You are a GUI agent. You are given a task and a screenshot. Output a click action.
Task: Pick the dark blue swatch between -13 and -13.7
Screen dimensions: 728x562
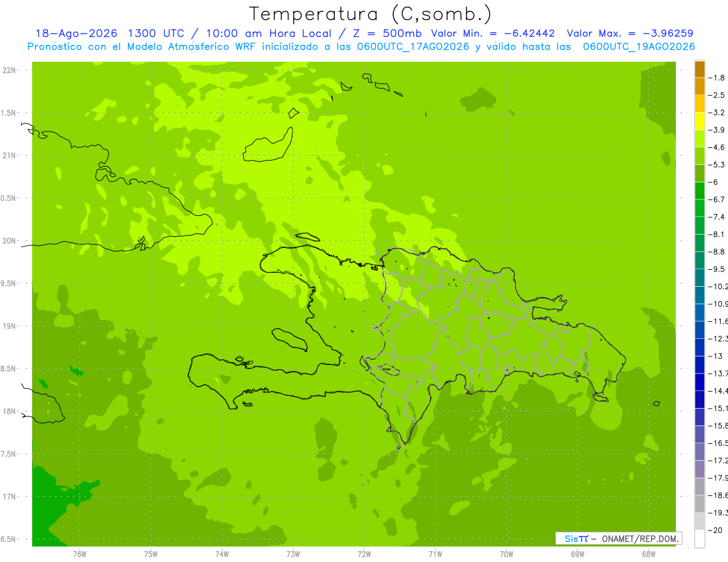click(699, 365)
